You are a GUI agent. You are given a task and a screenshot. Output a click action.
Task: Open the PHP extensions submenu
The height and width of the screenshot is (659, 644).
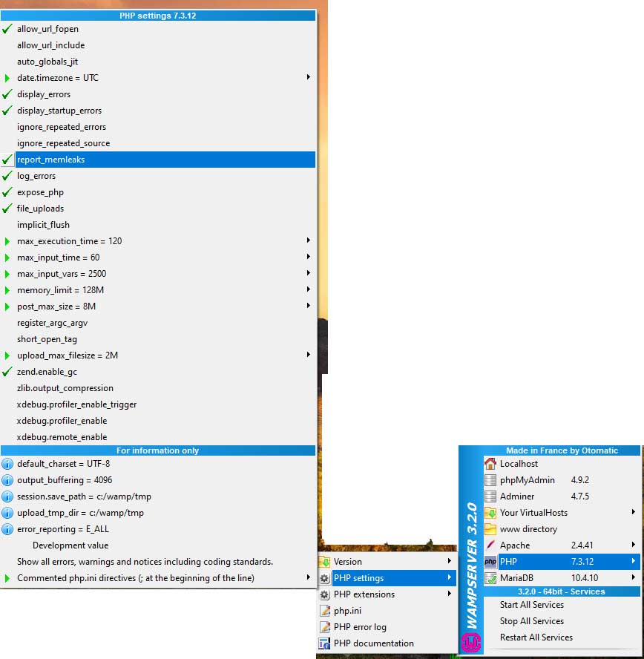(x=387, y=594)
